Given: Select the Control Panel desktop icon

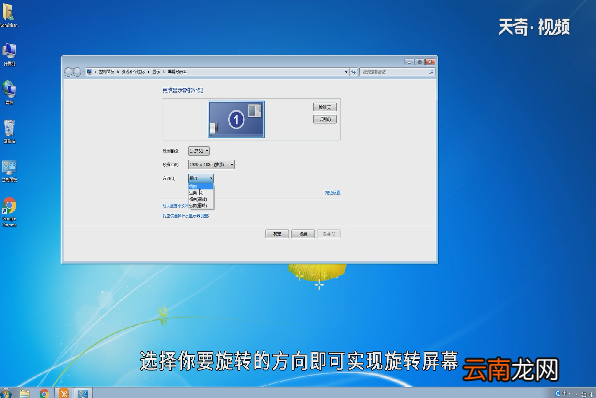Looking at the screenshot, I should (9, 170).
